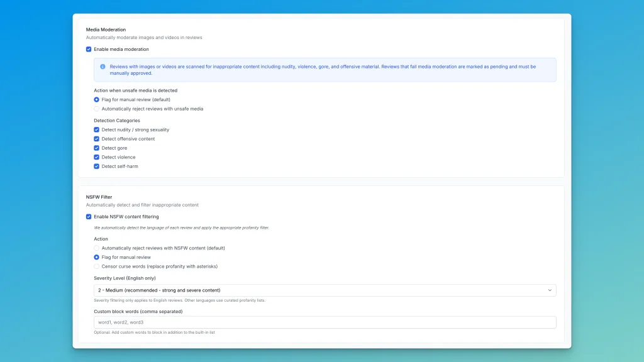Image resolution: width=644 pixels, height=362 pixels.
Task: Click the Detection Categories label
Action: [x=117, y=121]
